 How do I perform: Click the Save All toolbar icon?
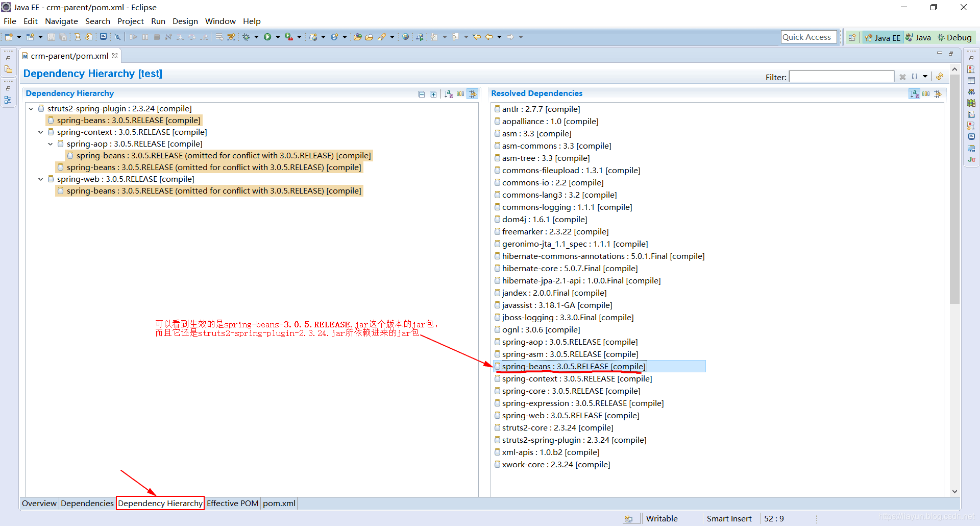(63, 37)
